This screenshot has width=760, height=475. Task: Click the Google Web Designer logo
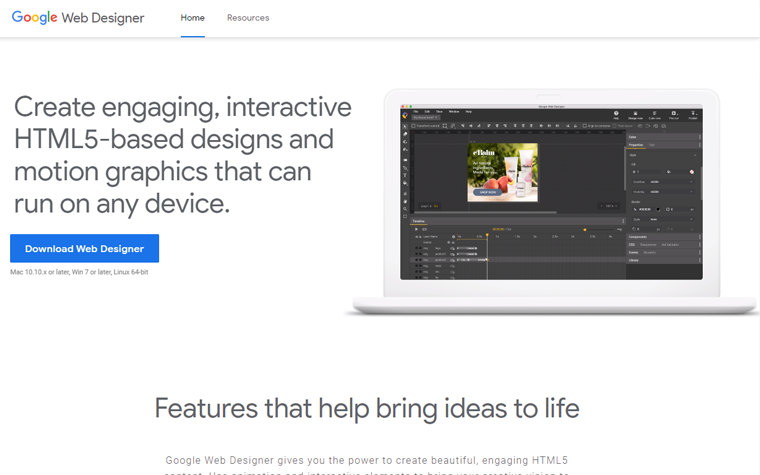(x=78, y=18)
